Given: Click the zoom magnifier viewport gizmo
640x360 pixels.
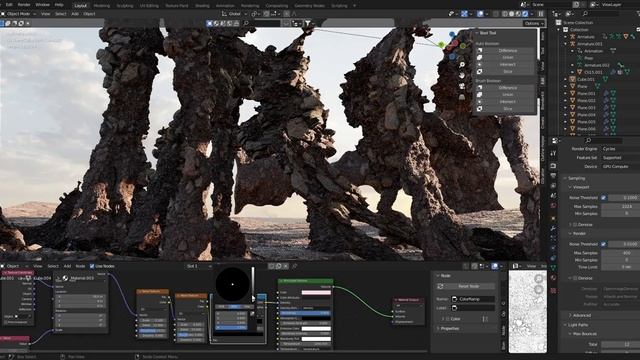Looking at the screenshot, I should tap(462, 65).
